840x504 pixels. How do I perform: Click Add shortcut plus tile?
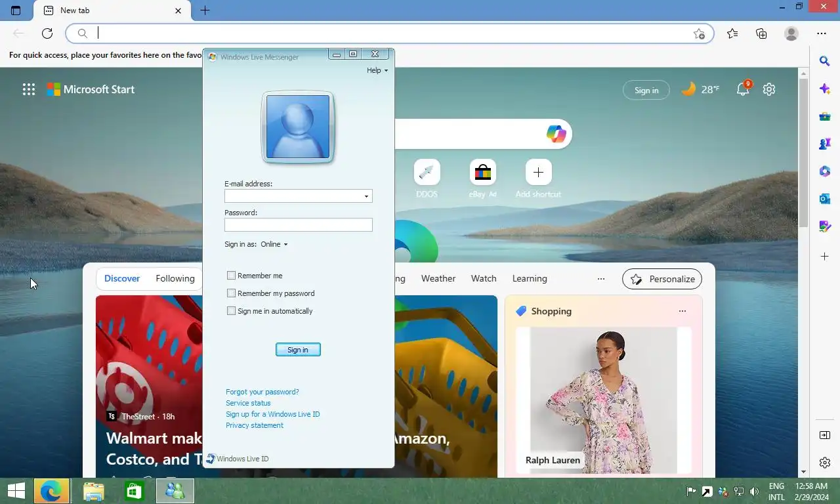[538, 178]
